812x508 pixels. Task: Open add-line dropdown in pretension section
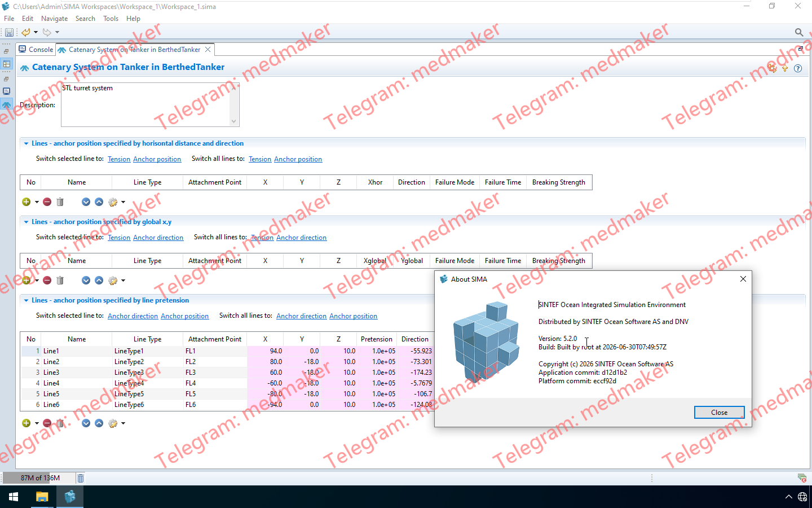[37, 423]
